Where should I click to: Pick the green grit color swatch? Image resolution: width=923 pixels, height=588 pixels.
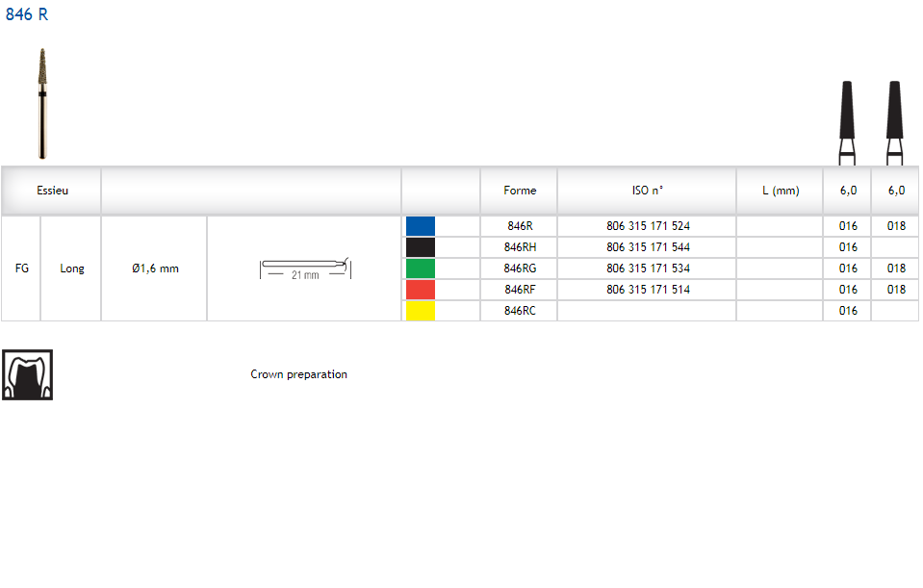click(421, 268)
